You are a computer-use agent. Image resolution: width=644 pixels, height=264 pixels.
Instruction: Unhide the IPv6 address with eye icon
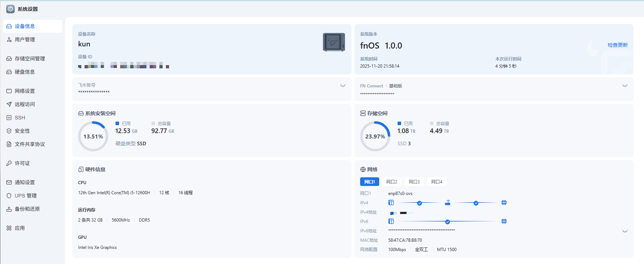point(625,231)
